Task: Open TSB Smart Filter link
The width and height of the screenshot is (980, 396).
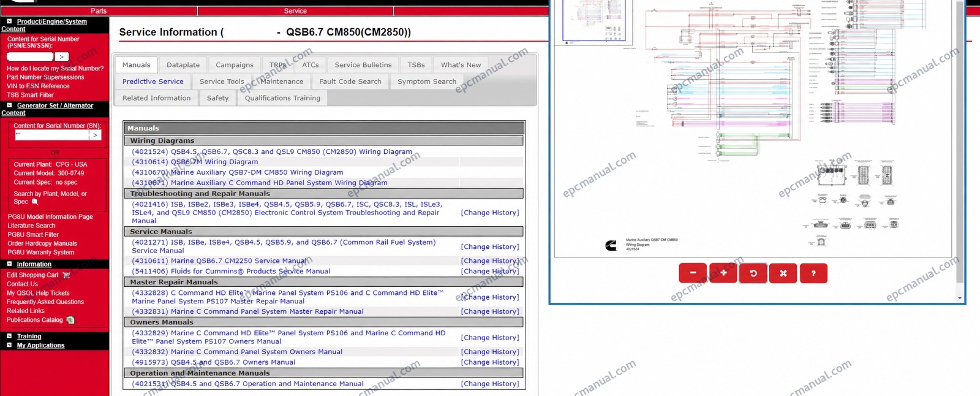Action: pos(30,95)
